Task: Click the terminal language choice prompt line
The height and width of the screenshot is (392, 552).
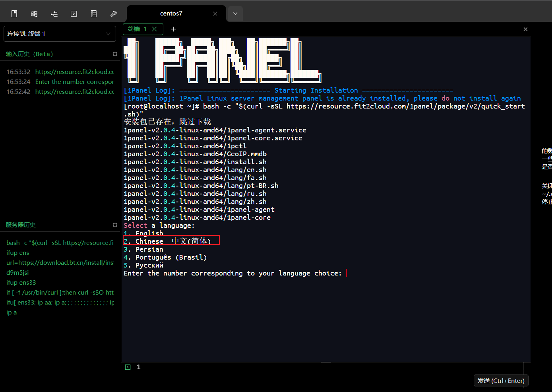Action: 232,273
